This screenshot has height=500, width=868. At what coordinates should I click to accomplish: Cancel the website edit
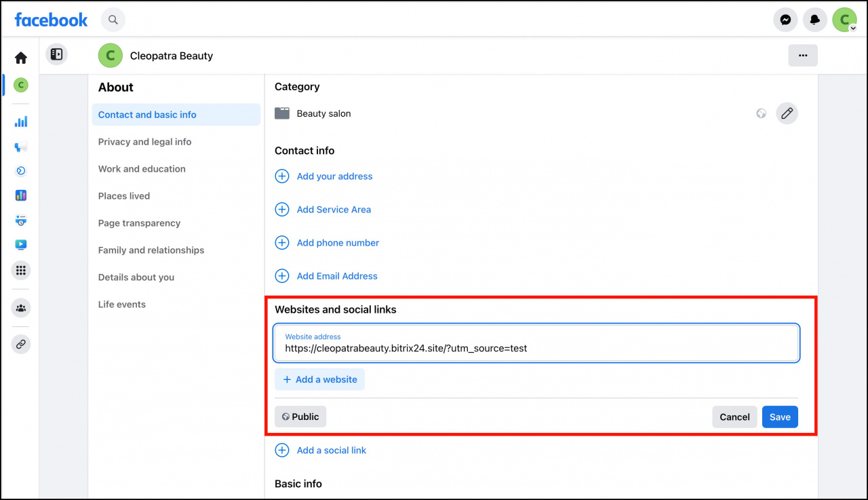click(x=734, y=417)
